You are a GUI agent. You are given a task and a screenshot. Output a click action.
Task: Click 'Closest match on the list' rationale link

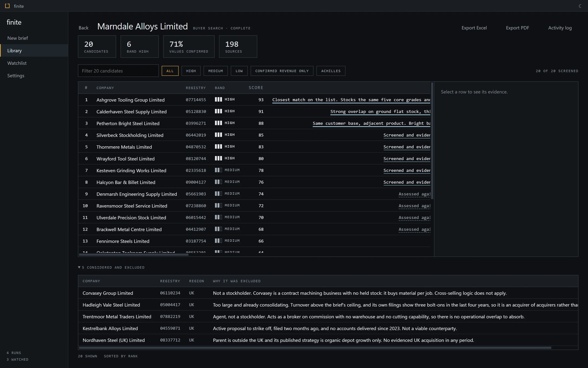tap(351, 100)
